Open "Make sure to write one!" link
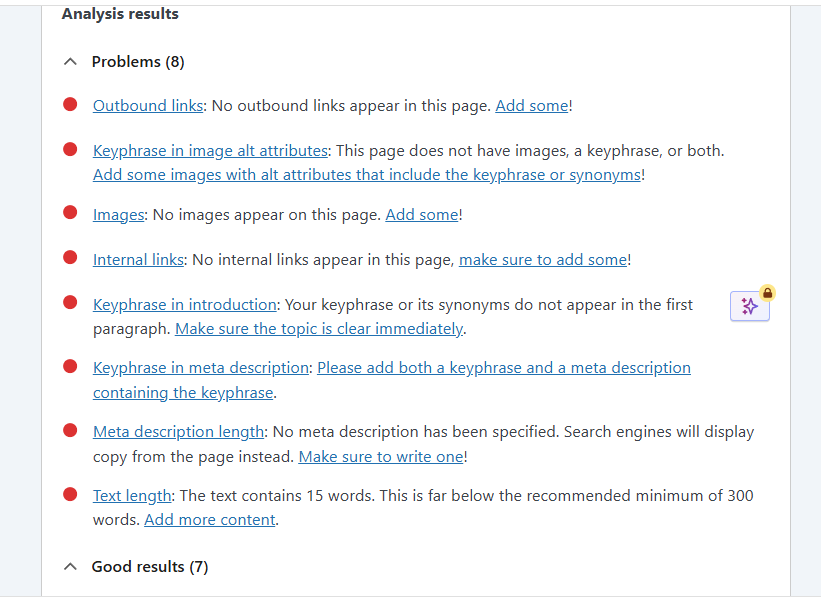 380,455
